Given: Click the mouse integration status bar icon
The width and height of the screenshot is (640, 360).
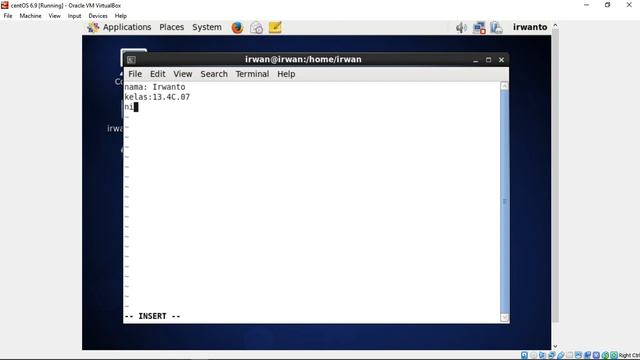Looking at the screenshot, I should click(x=605, y=356).
